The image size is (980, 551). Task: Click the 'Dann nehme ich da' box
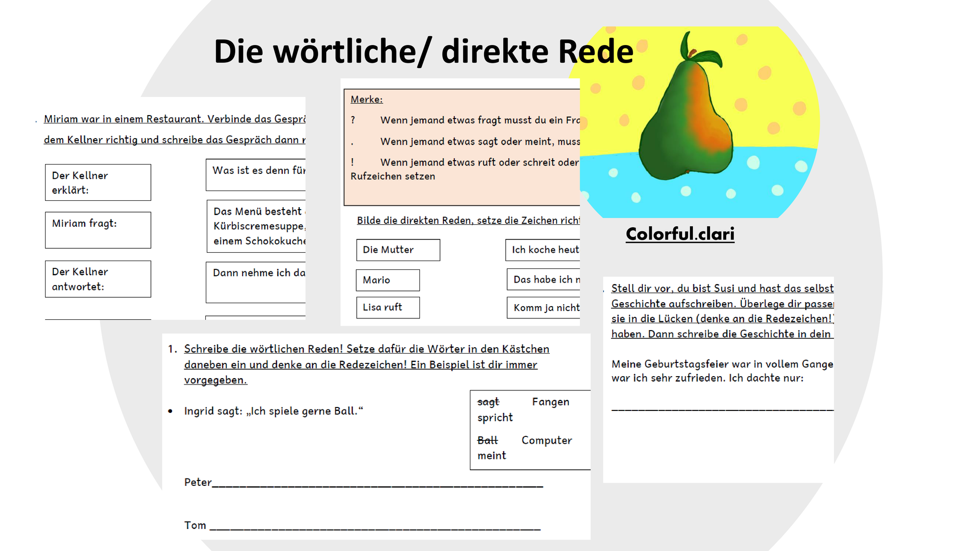tap(256, 283)
